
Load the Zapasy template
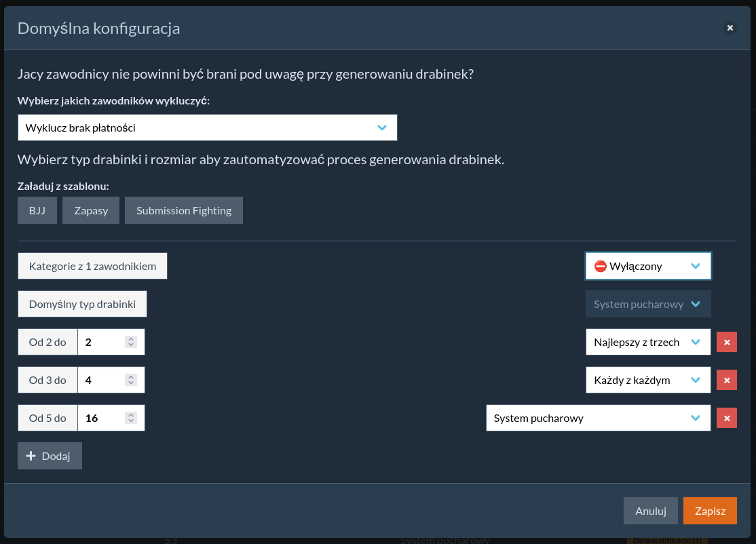coord(91,210)
